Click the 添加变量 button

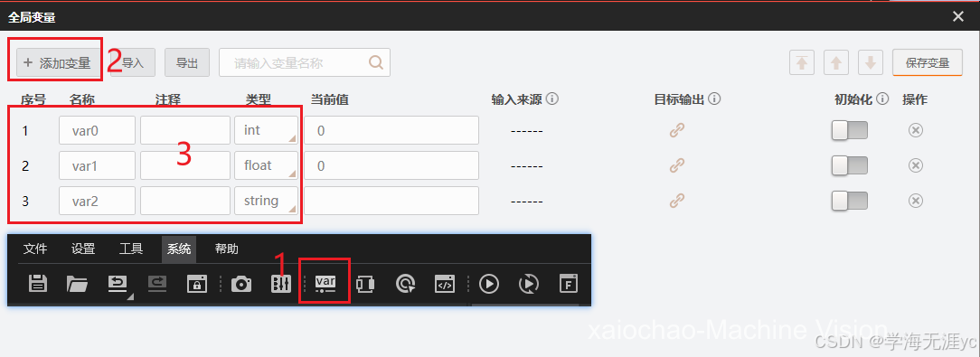pyautogui.click(x=57, y=63)
